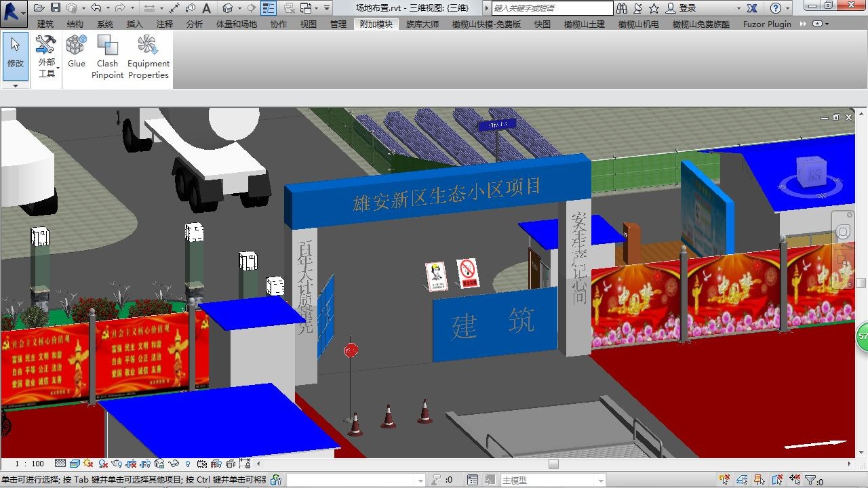Toggle sun path in view control bar
This screenshot has width=868, height=488.
pyautogui.click(x=89, y=464)
